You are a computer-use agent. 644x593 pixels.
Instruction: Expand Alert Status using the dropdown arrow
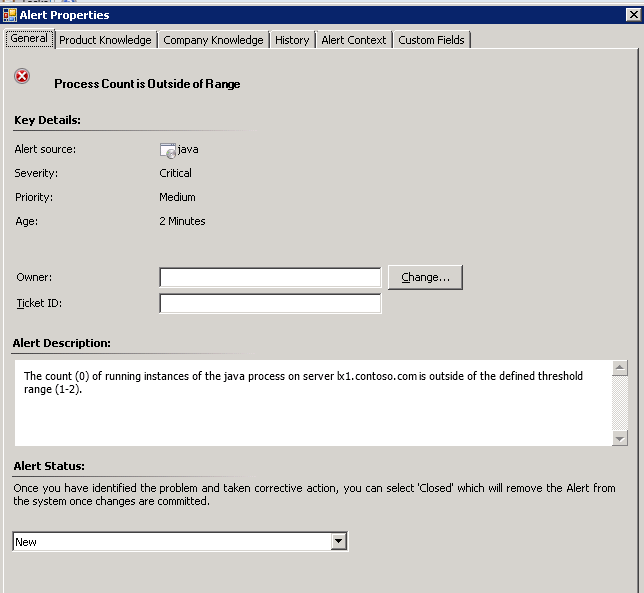339,542
